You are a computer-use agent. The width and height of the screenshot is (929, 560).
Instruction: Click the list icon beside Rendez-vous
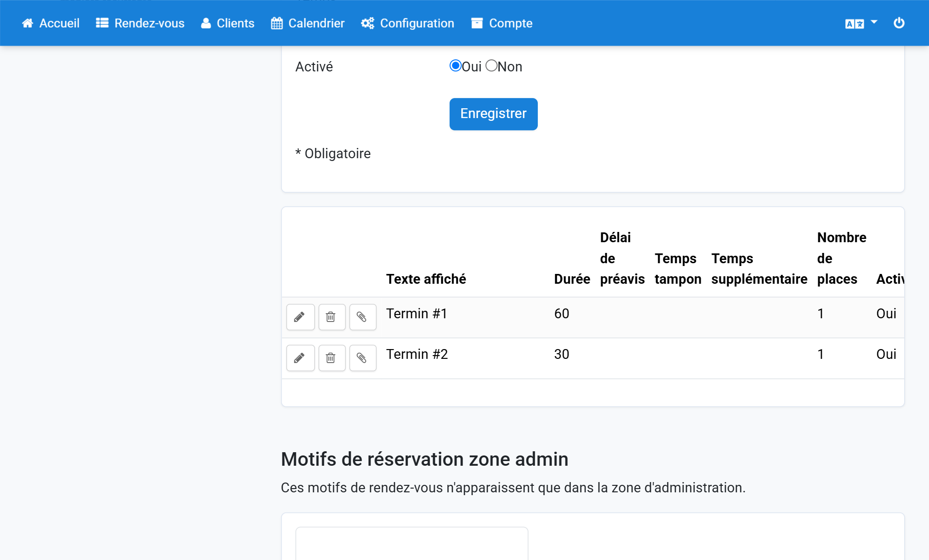[102, 23]
